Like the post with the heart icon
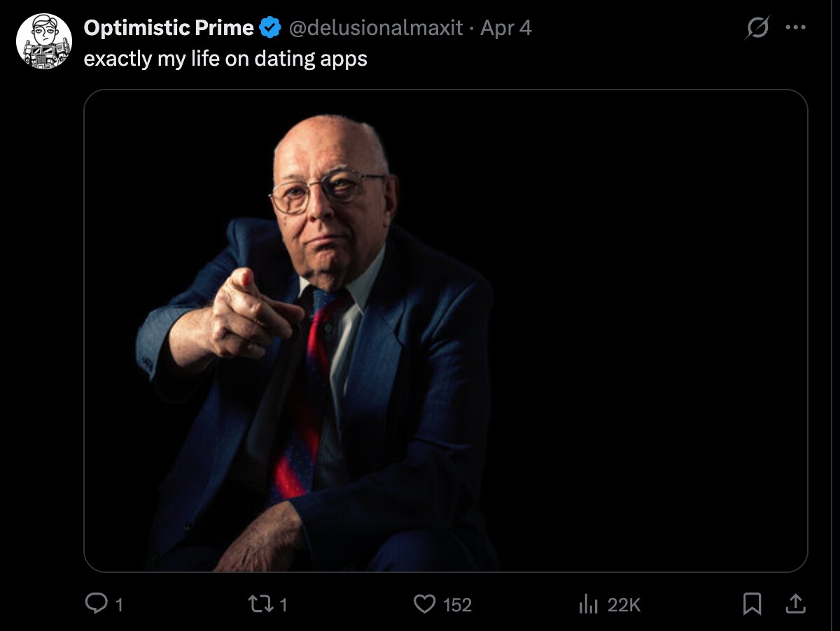The height and width of the screenshot is (631, 840). 425,604
